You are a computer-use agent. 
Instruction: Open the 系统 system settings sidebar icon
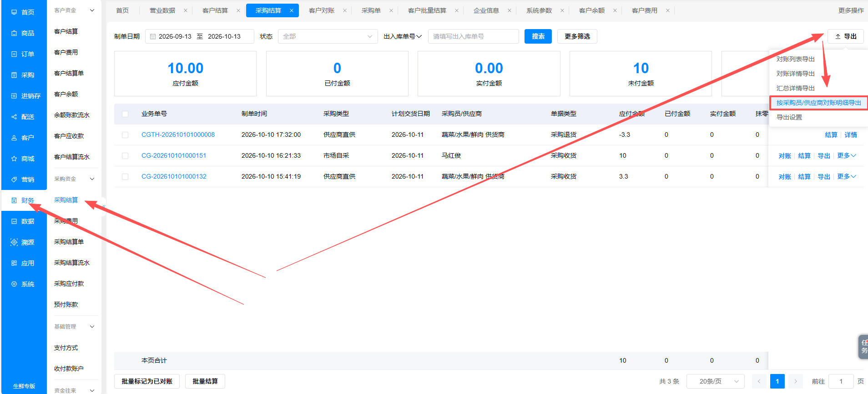14,284
